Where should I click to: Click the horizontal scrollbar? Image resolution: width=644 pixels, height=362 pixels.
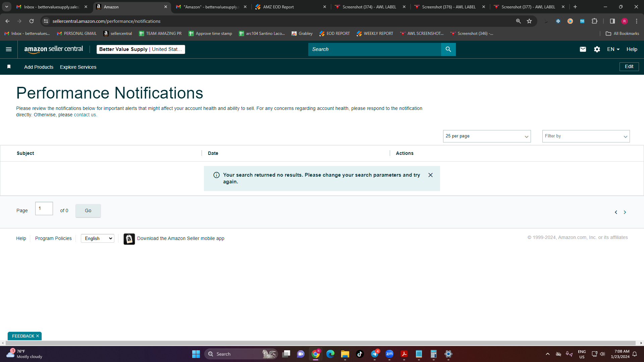[x=320, y=343]
